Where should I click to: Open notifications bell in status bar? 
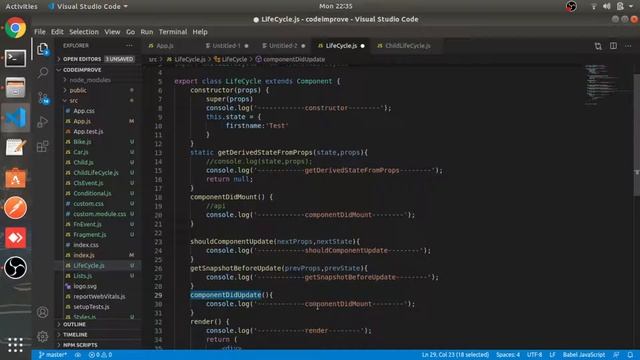coord(630,355)
